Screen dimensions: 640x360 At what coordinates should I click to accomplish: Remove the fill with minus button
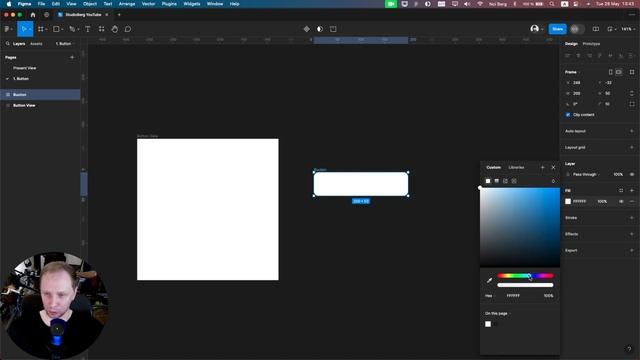[632, 202]
